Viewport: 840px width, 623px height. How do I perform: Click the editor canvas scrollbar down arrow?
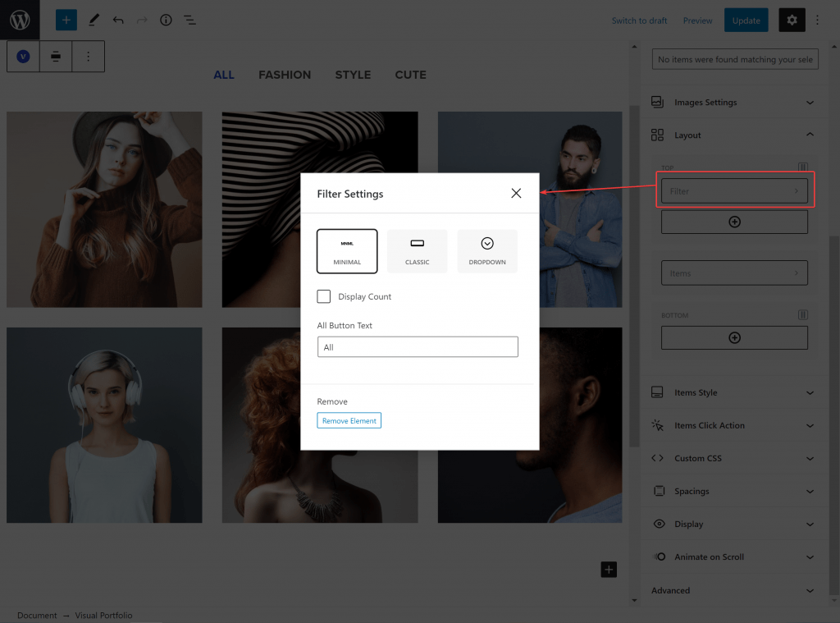tap(634, 601)
